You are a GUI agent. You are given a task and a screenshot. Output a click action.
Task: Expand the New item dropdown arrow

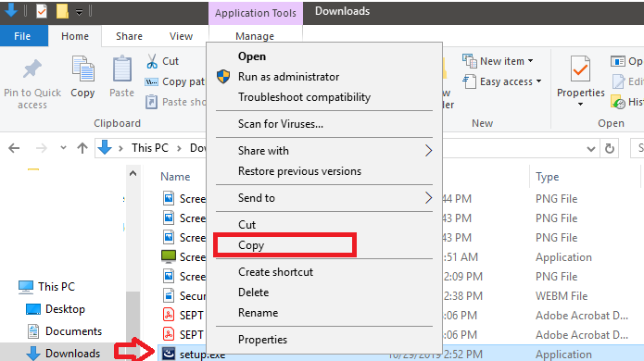click(x=531, y=61)
